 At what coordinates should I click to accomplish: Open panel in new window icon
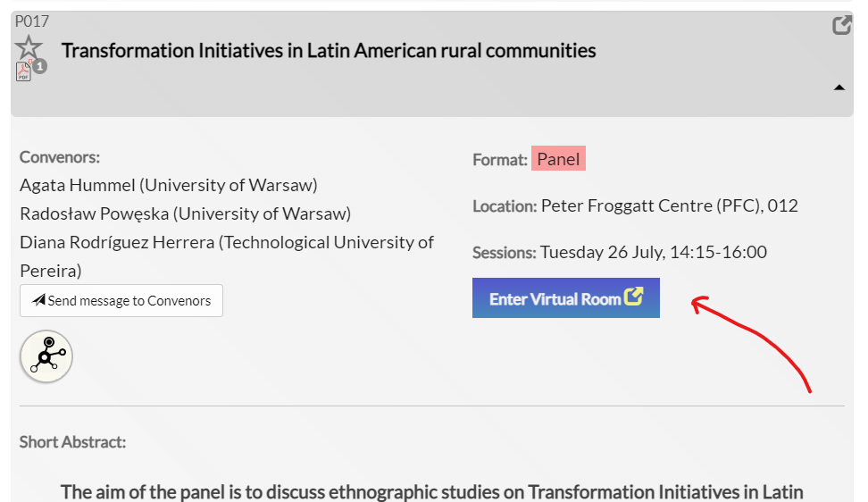tap(841, 26)
